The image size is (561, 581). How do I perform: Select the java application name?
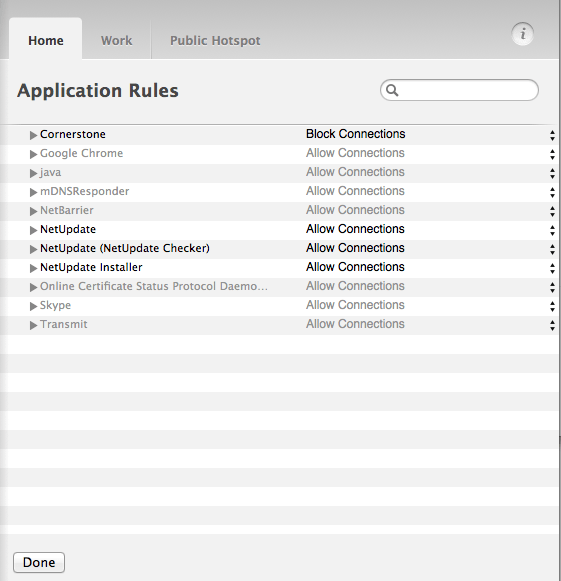tap(50, 172)
